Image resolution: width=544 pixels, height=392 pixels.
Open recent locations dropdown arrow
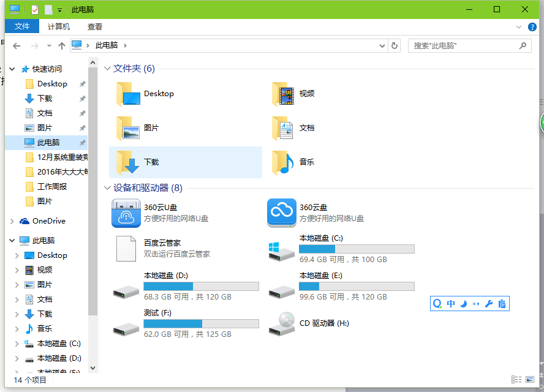[49, 45]
